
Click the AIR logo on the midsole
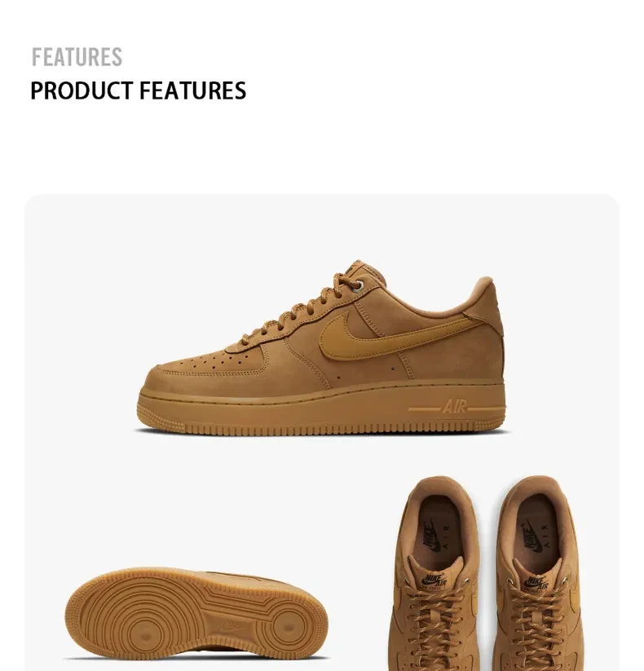[x=456, y=407]
